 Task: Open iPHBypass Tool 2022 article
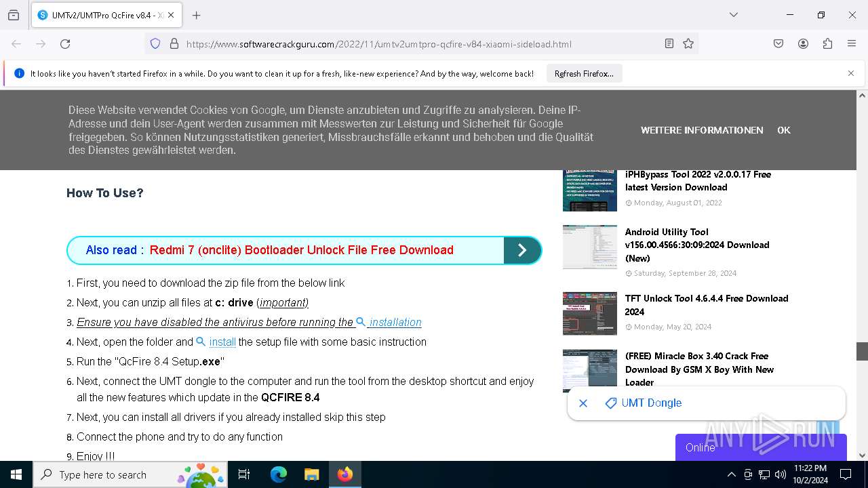[698, 181]
